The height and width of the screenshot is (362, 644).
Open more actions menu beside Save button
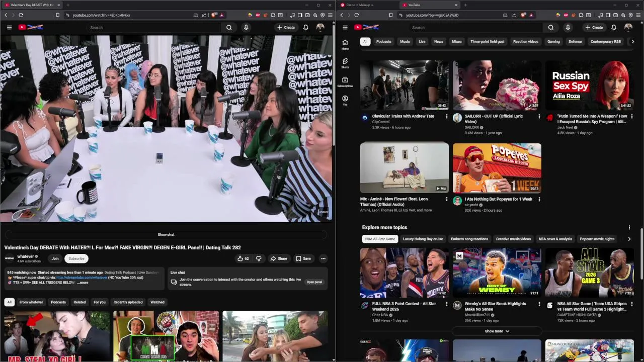click(x=323, y=258)
